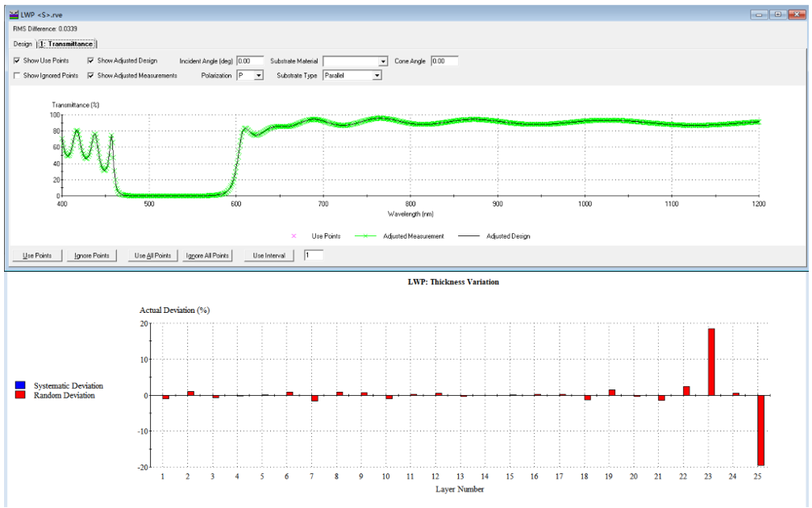Screen dimensions: 812x508
Task: Open the Substrate Type dropdown
Action: [x=377, y=76]
